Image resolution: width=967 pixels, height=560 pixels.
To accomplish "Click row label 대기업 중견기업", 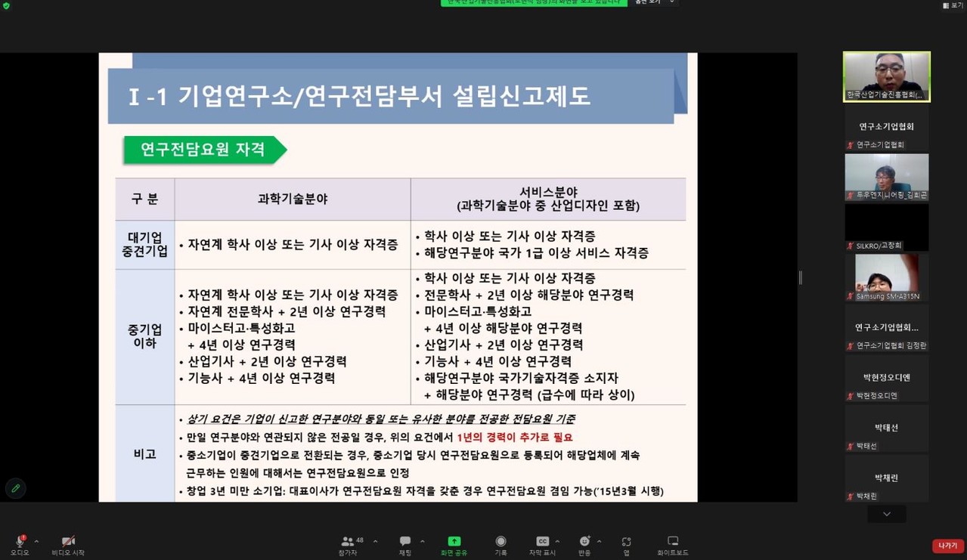I will 144,245.
